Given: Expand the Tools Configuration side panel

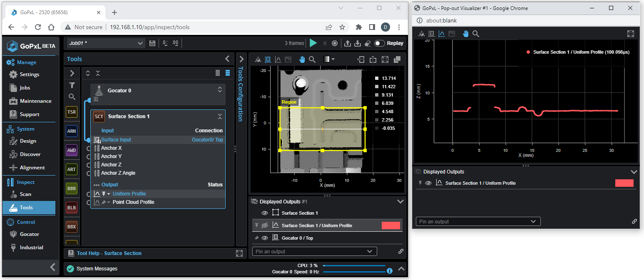Looking at the screenshot, I should point(241,59).
